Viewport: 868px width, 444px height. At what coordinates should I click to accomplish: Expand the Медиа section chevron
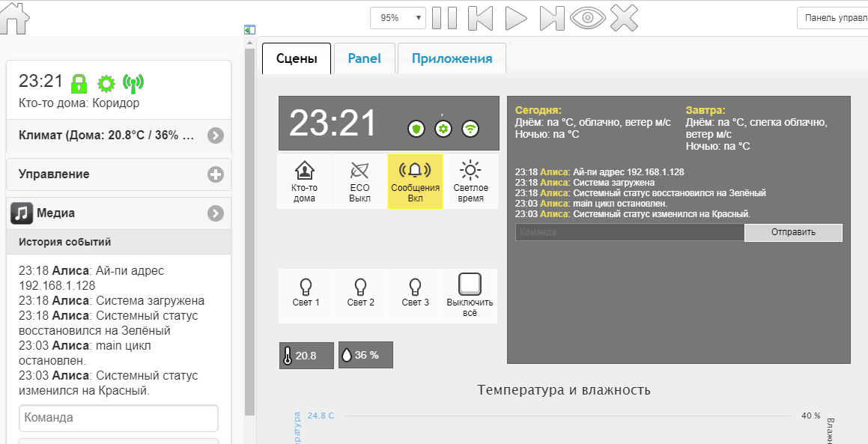point(216,213)
